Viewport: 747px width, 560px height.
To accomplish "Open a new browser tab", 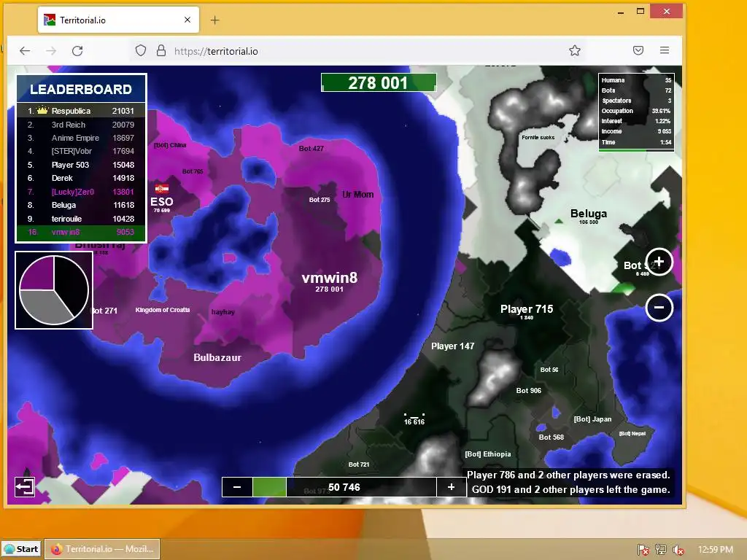I will (215, 20).
